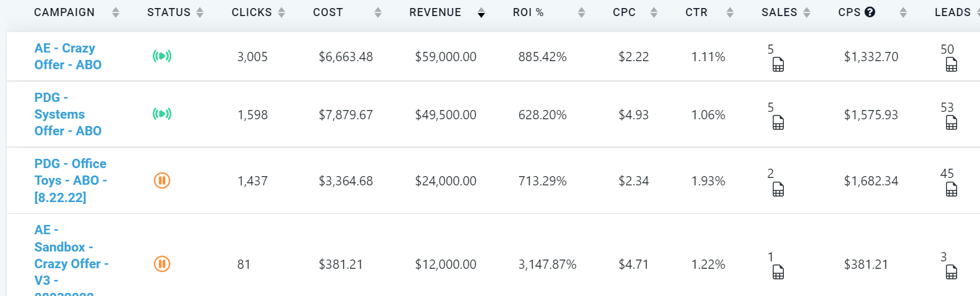Select the CPS value $1,682.34
980x296 pixels.
tap(871, 181)
